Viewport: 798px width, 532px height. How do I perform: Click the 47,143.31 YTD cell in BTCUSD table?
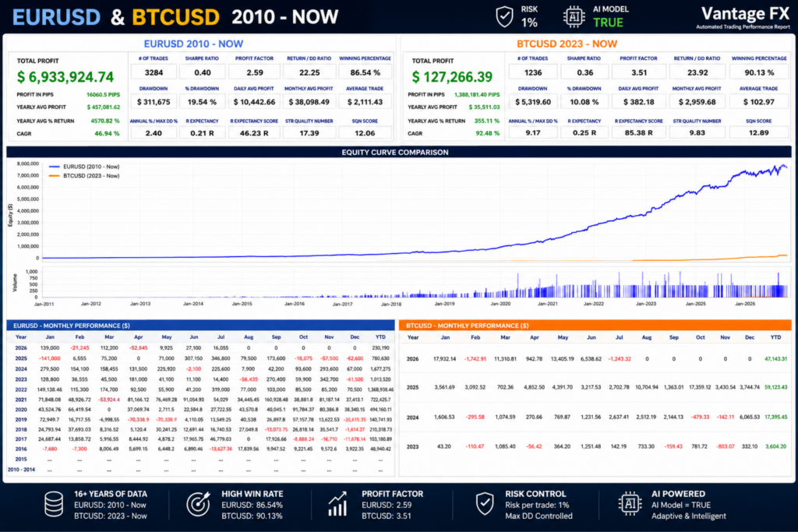(x=775, y=358)
